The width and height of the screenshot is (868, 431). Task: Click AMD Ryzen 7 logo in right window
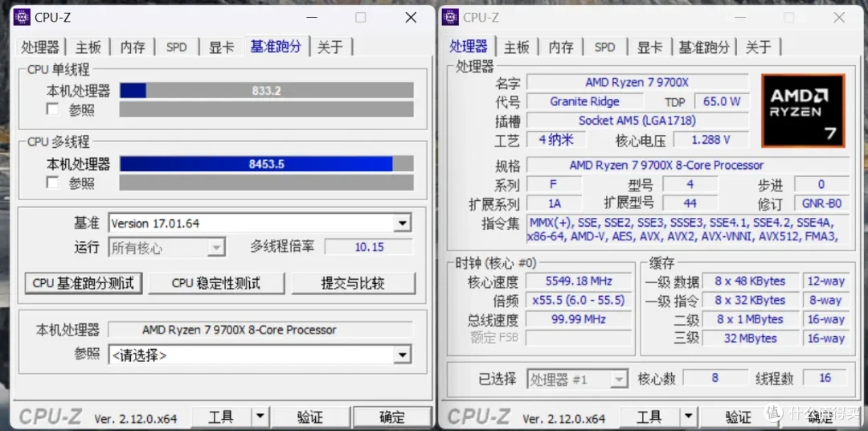point(803,110)
